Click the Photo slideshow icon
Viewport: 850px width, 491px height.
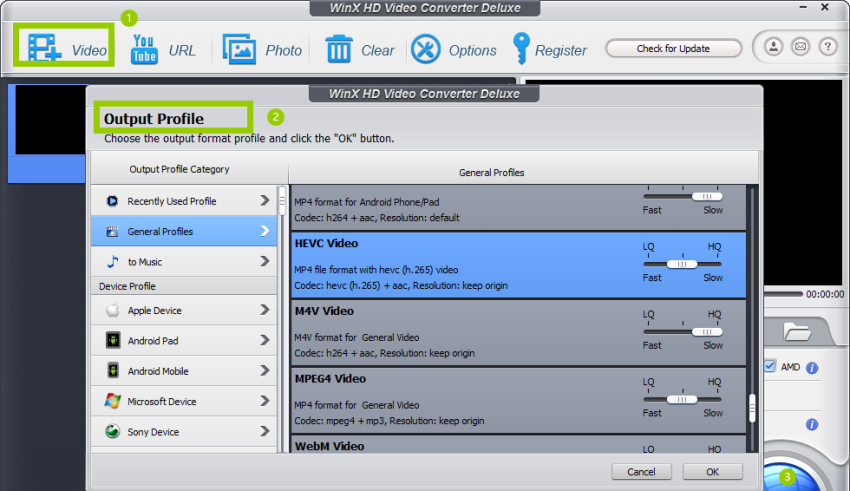click(239, 49)
